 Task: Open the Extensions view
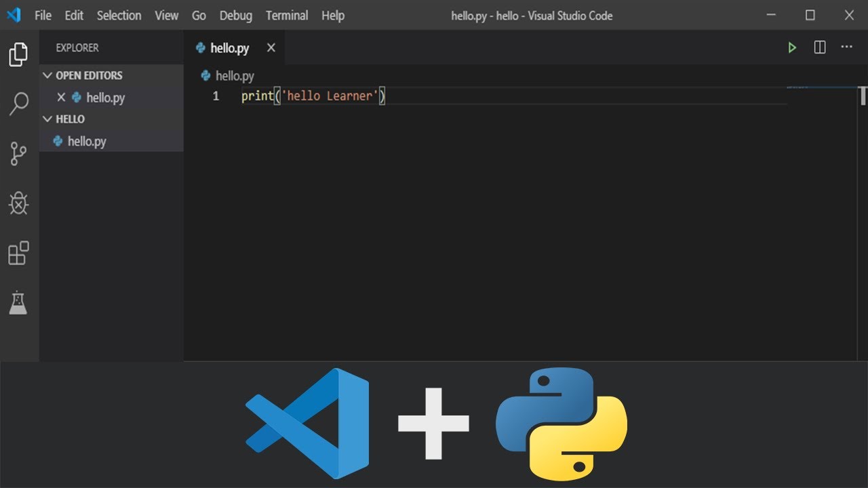pos(18,253)
